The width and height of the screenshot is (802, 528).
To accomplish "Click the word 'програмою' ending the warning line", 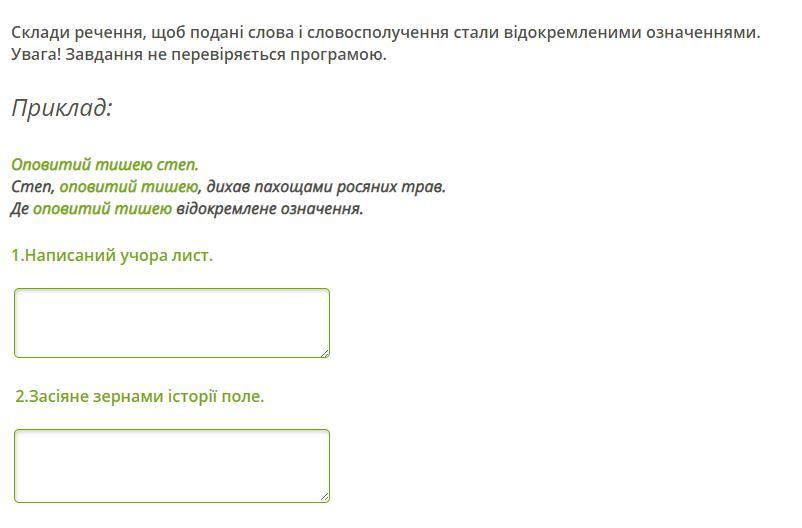I will (x=338, y=54).
